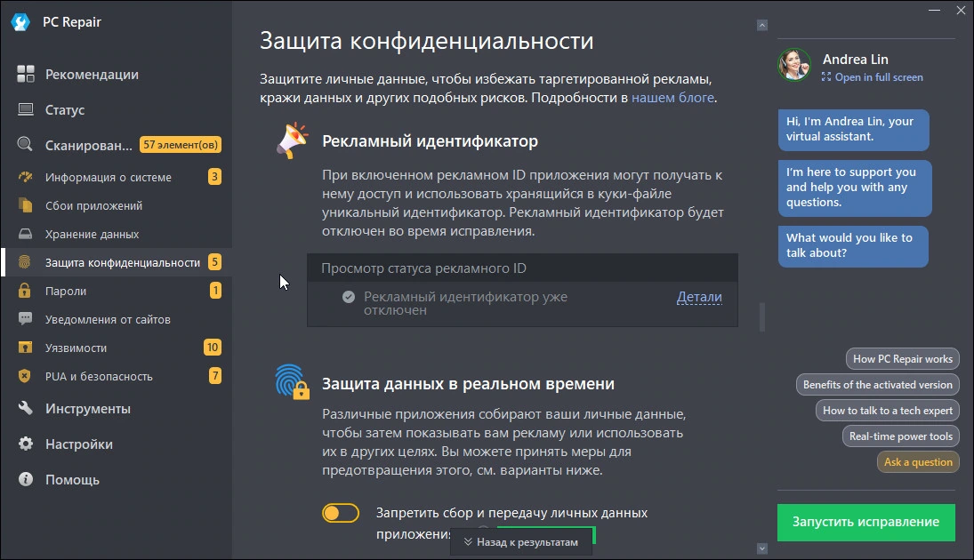Open Детали link for advertising ID
The width and height of the screenshot is (974, 560).
tap(699, 298)
